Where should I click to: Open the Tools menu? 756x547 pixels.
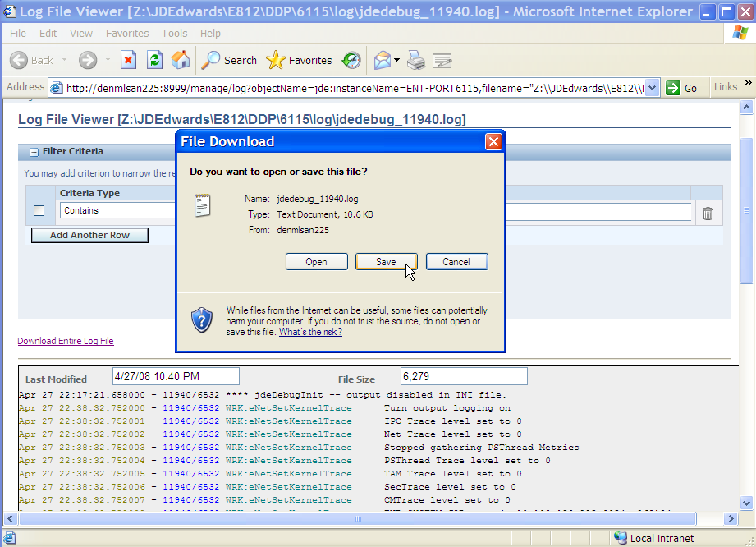(x=175, y=34)
